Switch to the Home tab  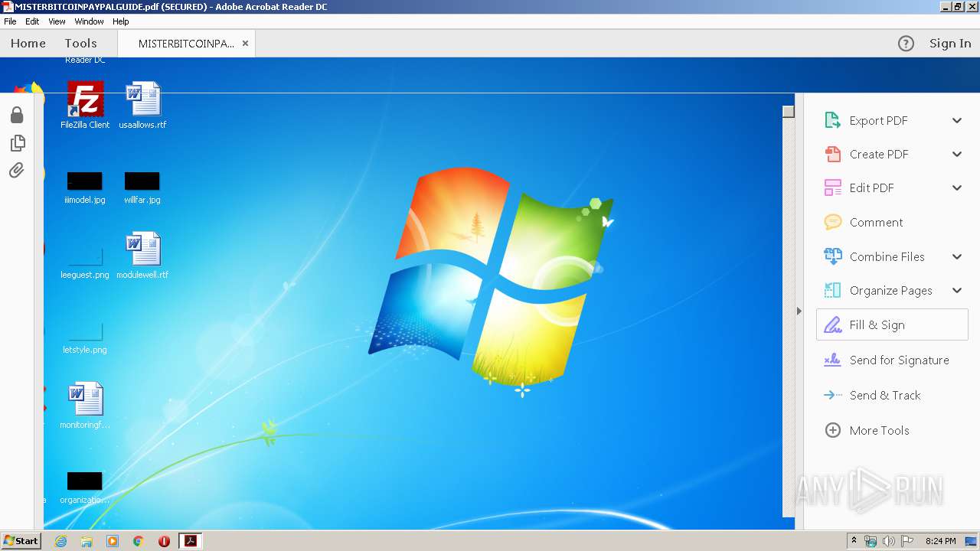[x=28, y=44]
